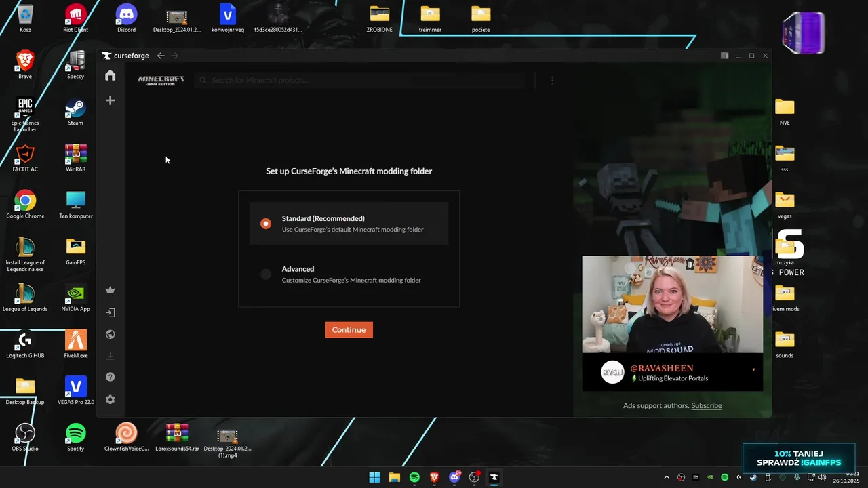Open the VEGAS Pro 22.0 desktop icon

(x=75, y=390)
